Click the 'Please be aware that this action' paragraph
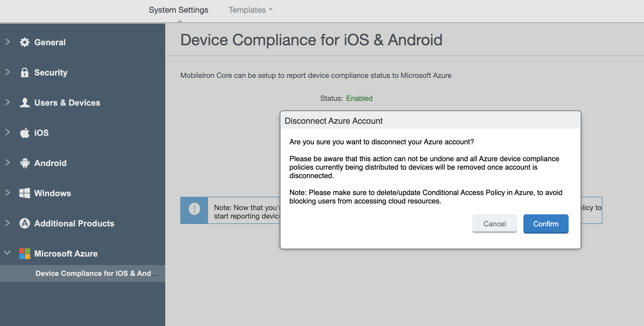Image resolution: width=644 pixels, height=326 pixels. pyautogui.click(x=424, y=167)
